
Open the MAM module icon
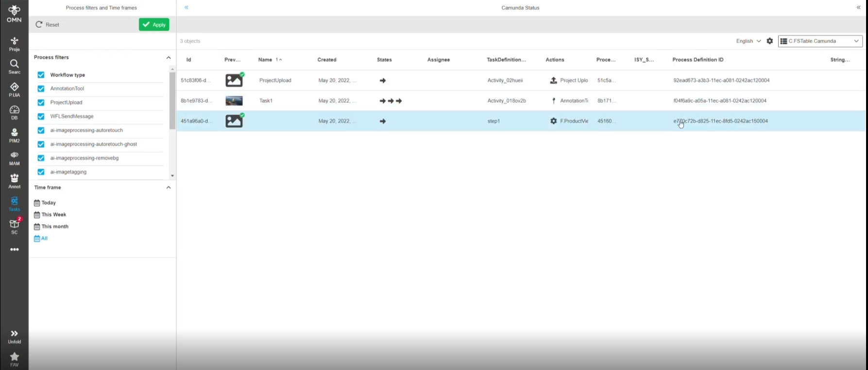coord(14,158)
